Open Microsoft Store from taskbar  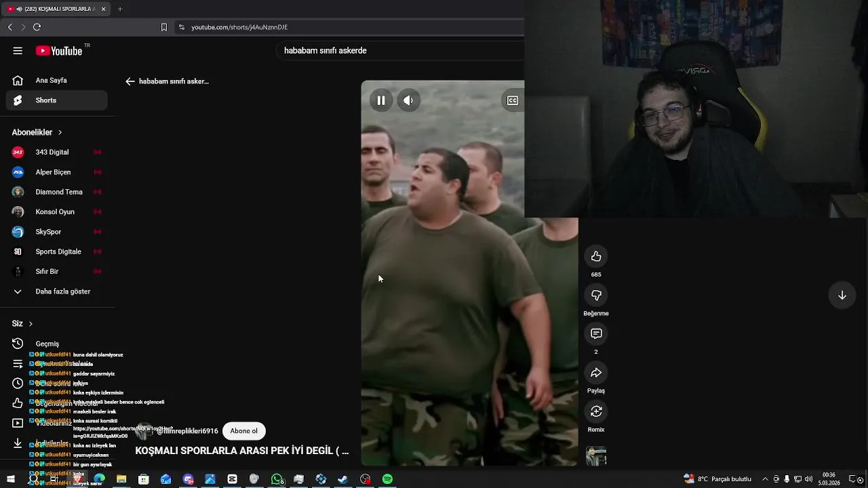coord(144,479)
